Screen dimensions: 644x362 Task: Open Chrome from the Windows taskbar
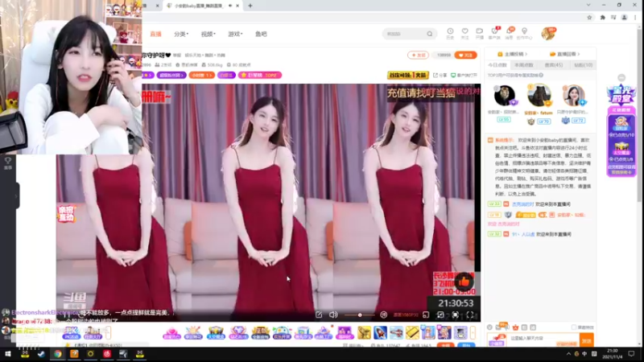(x=57, y=354)
